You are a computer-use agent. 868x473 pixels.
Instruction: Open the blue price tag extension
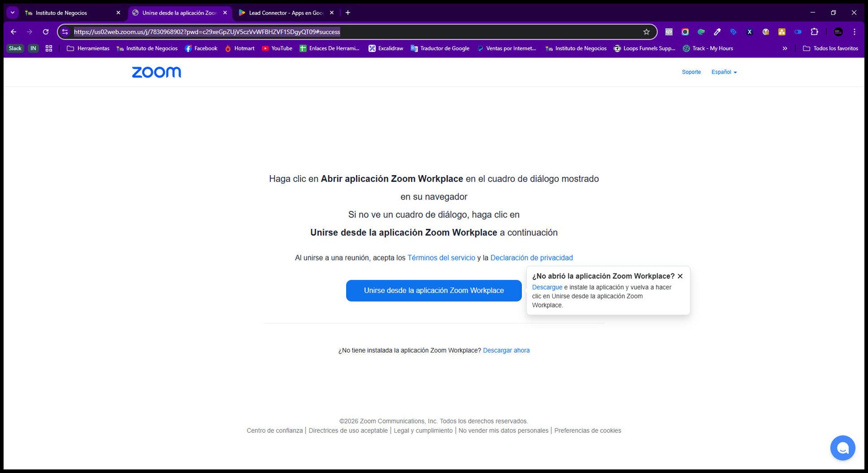pyautogui.click(x=733, y=32)
